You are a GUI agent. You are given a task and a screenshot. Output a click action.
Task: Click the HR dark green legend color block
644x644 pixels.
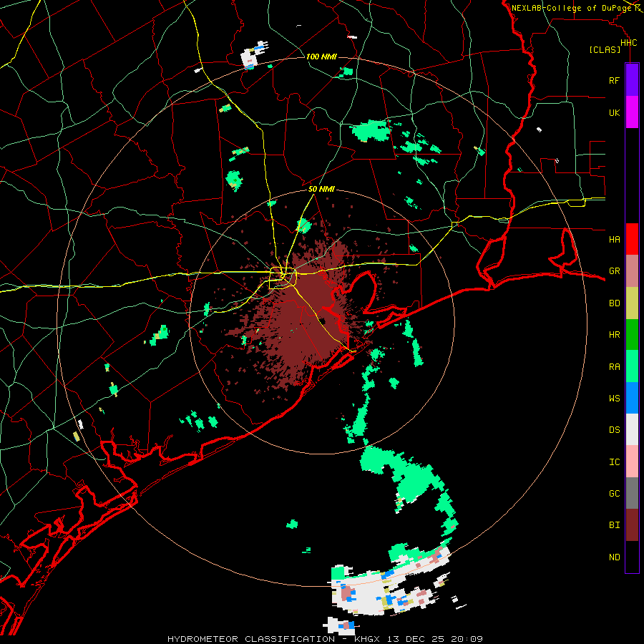(632, 335)
